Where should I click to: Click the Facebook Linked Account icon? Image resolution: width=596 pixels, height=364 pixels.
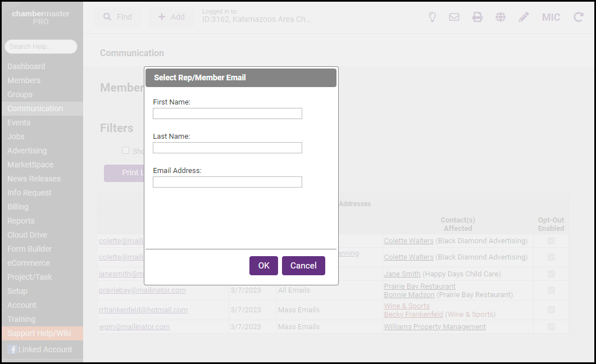[12, 349]
